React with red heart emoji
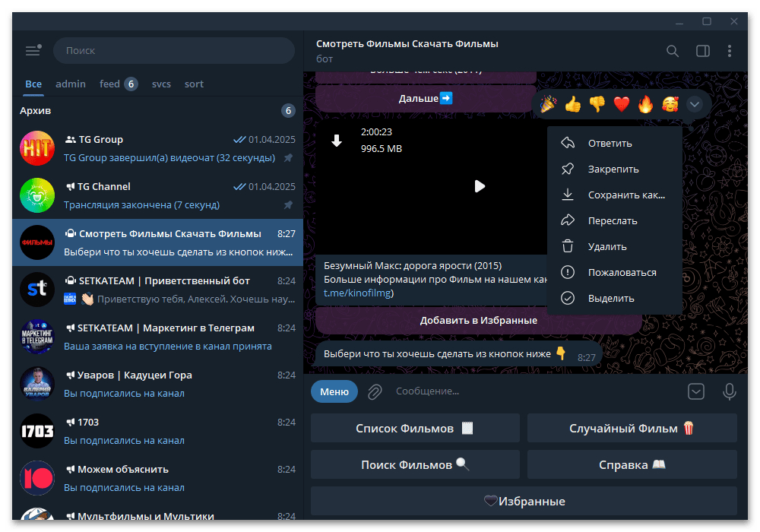760x532 pixels. pos(622,104)
